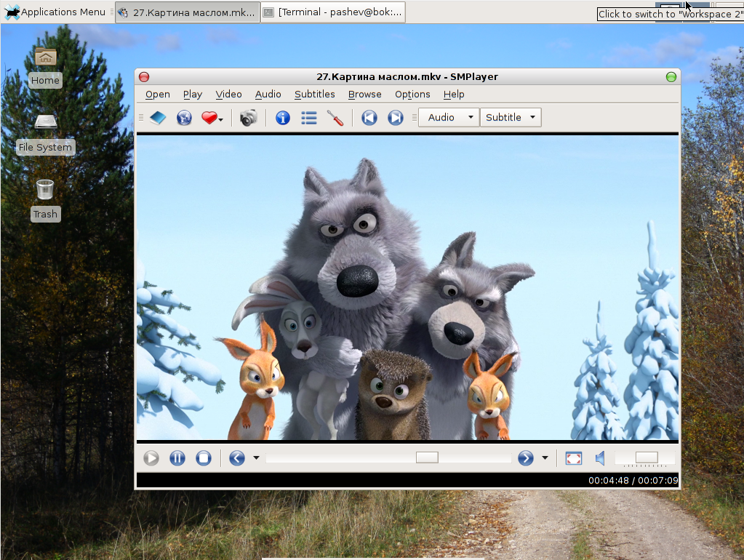Open the Applications Menu

pos(57,12)
